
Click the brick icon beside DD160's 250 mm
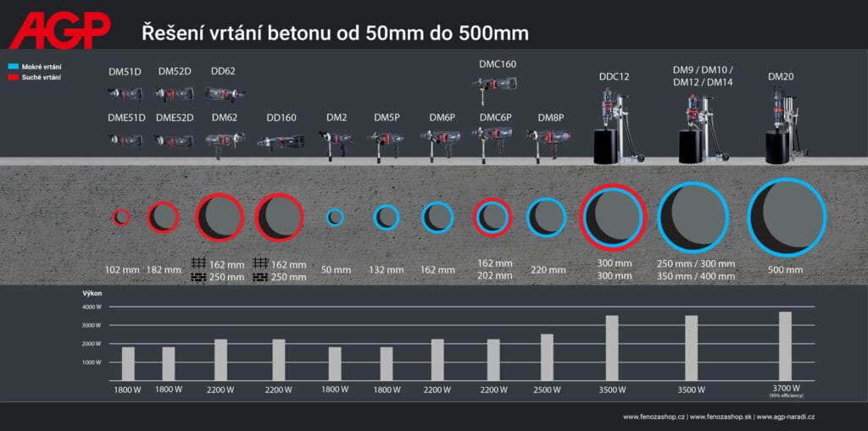[260, 277]
